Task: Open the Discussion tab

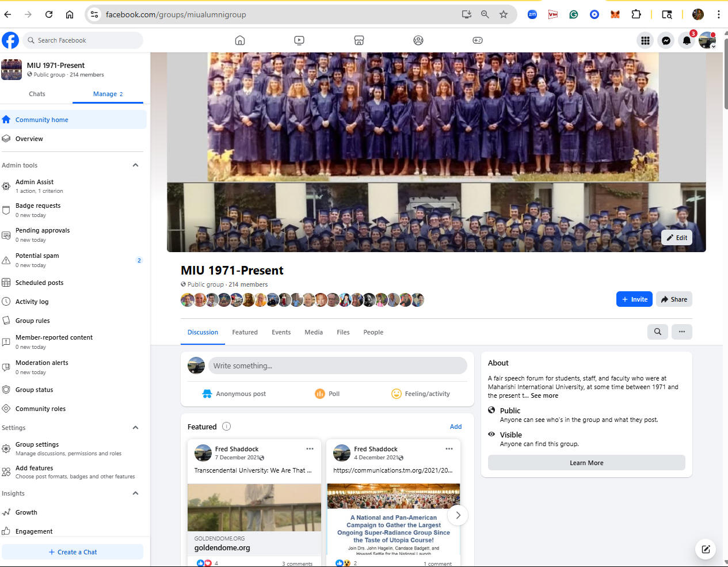Action: pos(203,332)
